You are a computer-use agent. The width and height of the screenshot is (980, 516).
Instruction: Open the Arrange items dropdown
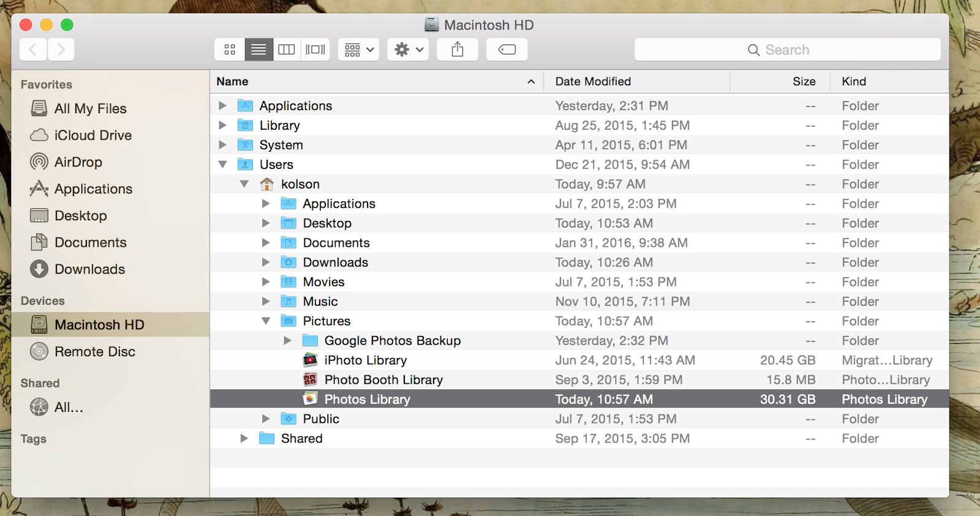click(359, 50)
